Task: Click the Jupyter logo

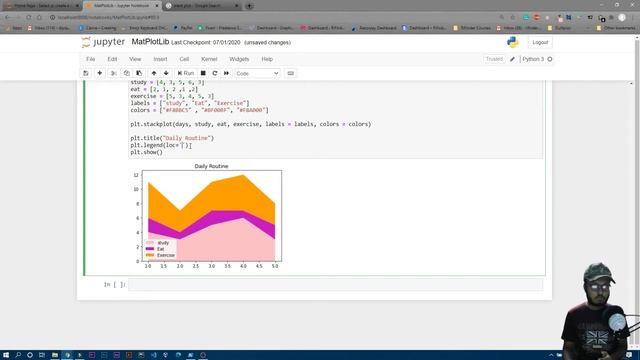Action: [103, 42]
